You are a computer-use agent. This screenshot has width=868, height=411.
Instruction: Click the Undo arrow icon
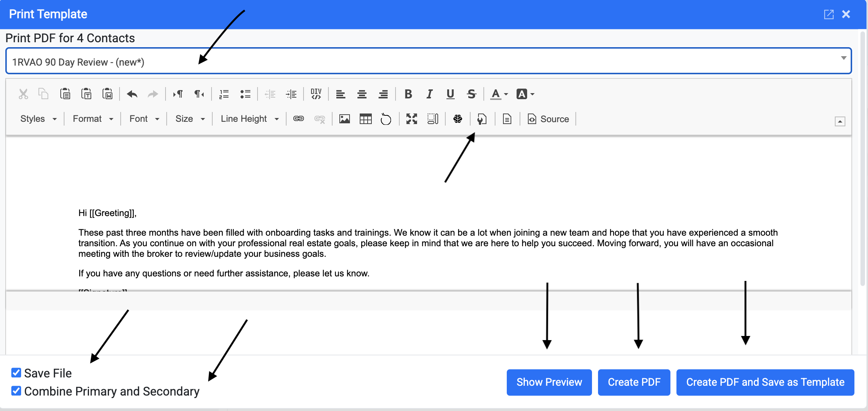click(132, 94)
